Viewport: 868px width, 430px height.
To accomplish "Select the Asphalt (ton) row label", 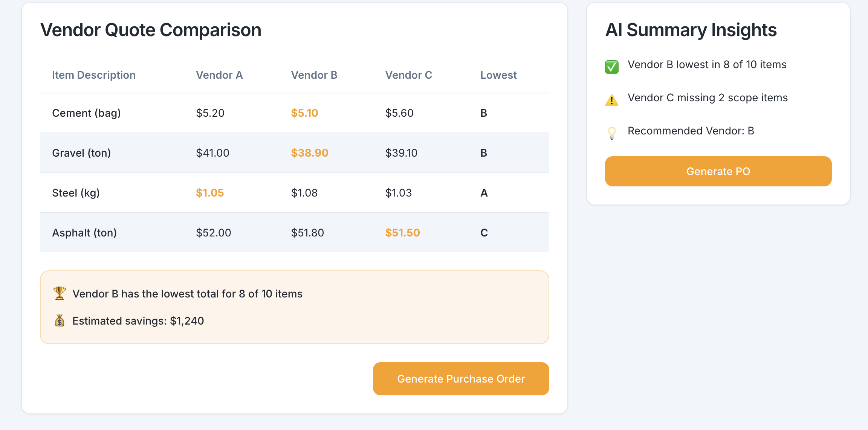I will click(x=84, y=233).
